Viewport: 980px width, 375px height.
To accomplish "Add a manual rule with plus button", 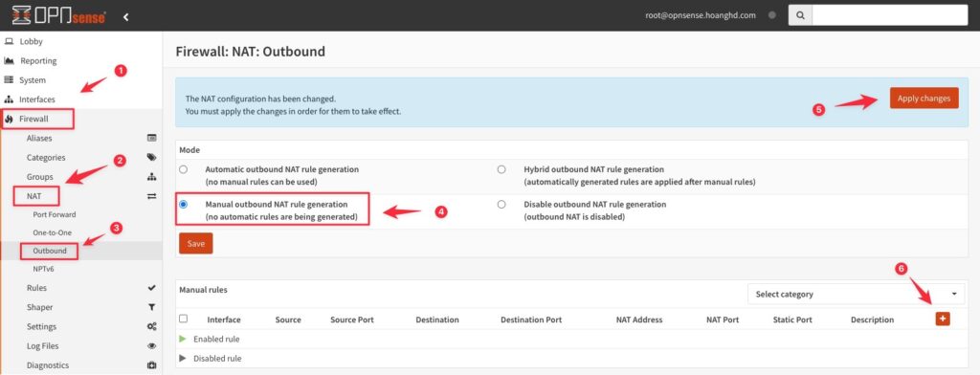I will coord(943,319).
